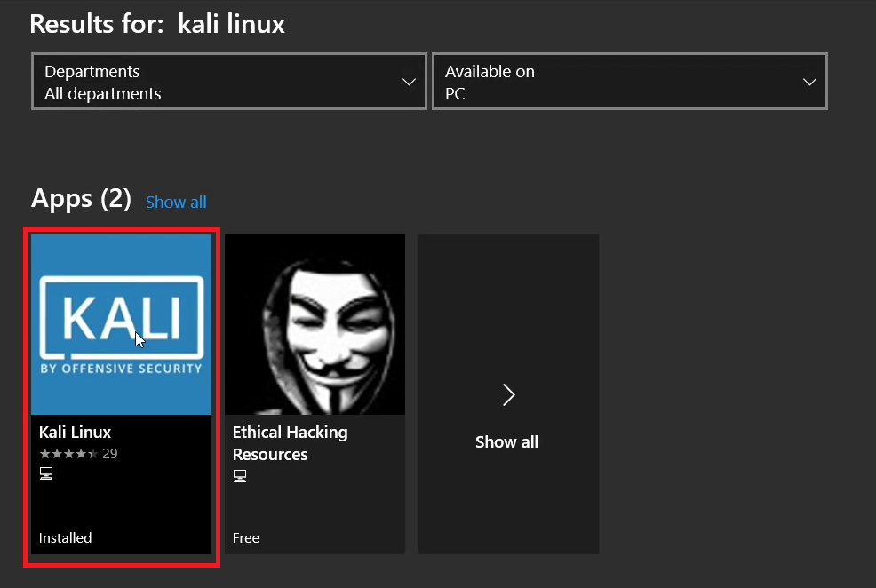Click PC device icon under Ethical Hacking Resources
Image resolution: width=876 pixels, height=588 pixels.
pyautogui.click(x=240, y=476)
